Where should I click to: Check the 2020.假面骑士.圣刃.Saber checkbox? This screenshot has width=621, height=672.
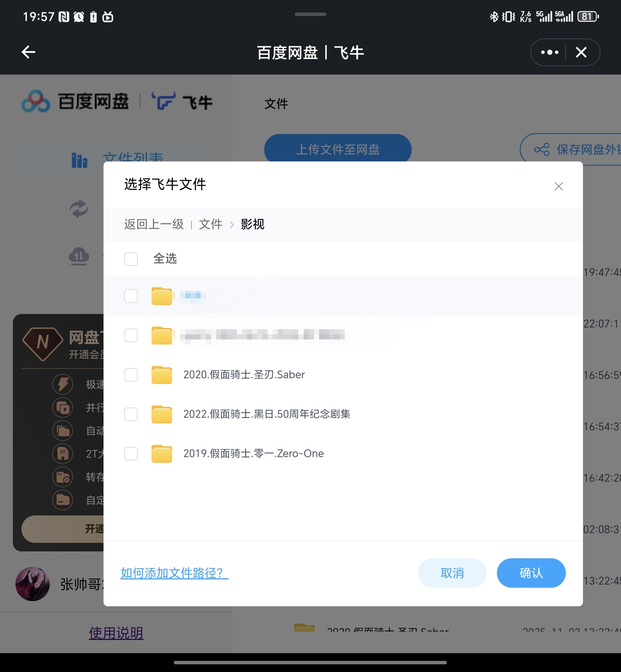pyautogui.click(x=131, y=375)
